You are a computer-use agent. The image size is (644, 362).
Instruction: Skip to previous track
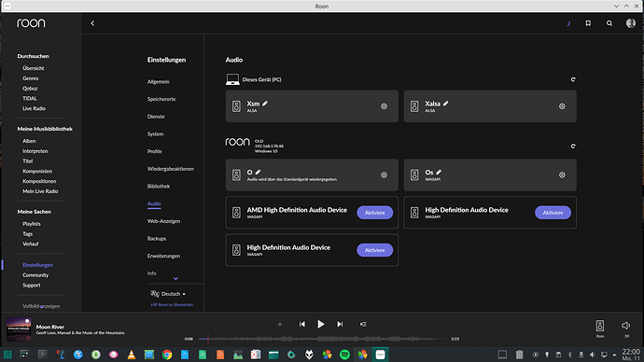point(301,325)
